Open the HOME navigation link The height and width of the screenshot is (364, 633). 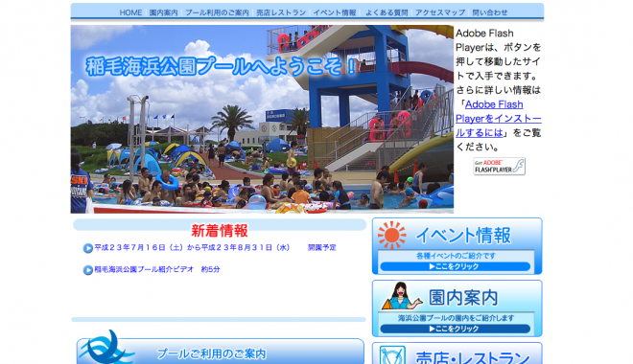(130, 12)
